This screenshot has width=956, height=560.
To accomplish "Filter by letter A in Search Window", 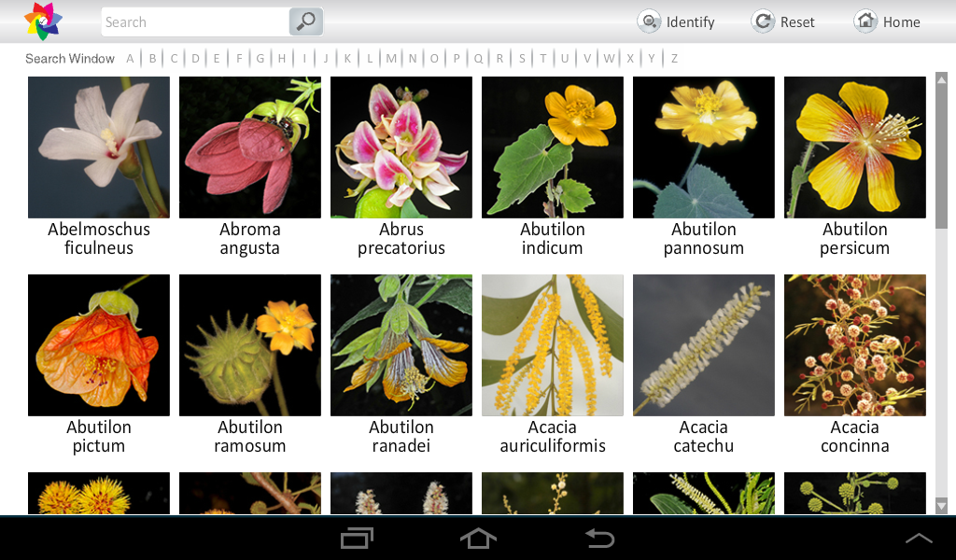I will pyautogui.click(x=130, y=59).
